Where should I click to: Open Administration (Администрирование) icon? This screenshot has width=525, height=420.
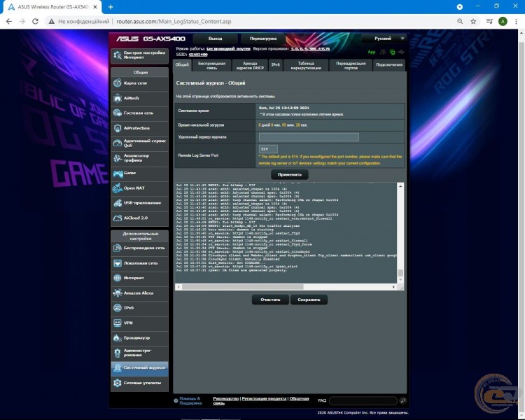[117, 353]
